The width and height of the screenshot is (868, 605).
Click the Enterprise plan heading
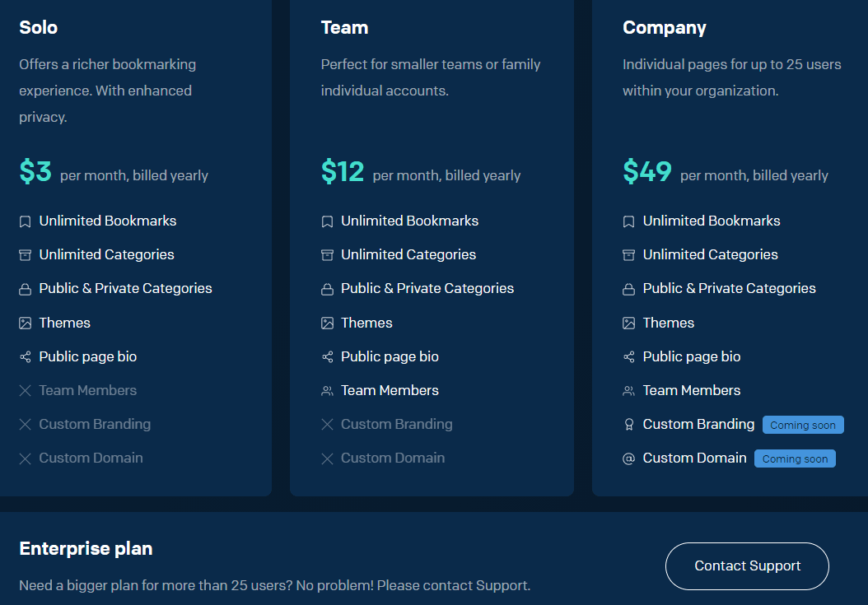coord(86,549)
